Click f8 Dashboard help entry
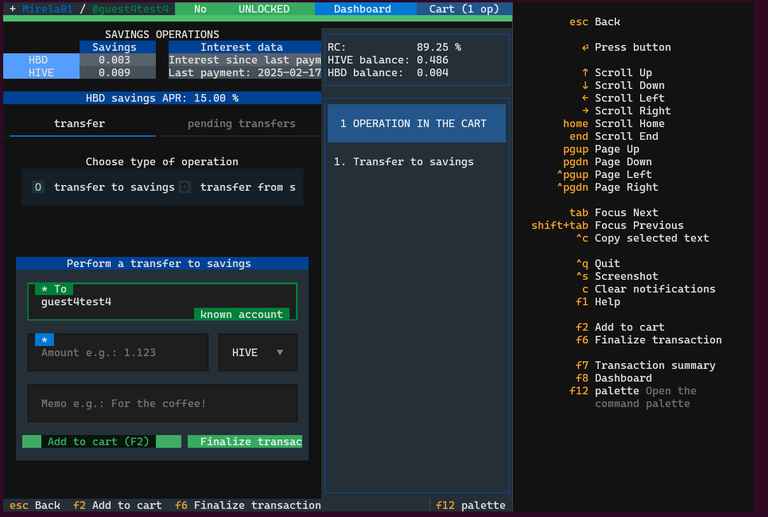The width and height of the screenshot is (768, 517). [614, 378]
